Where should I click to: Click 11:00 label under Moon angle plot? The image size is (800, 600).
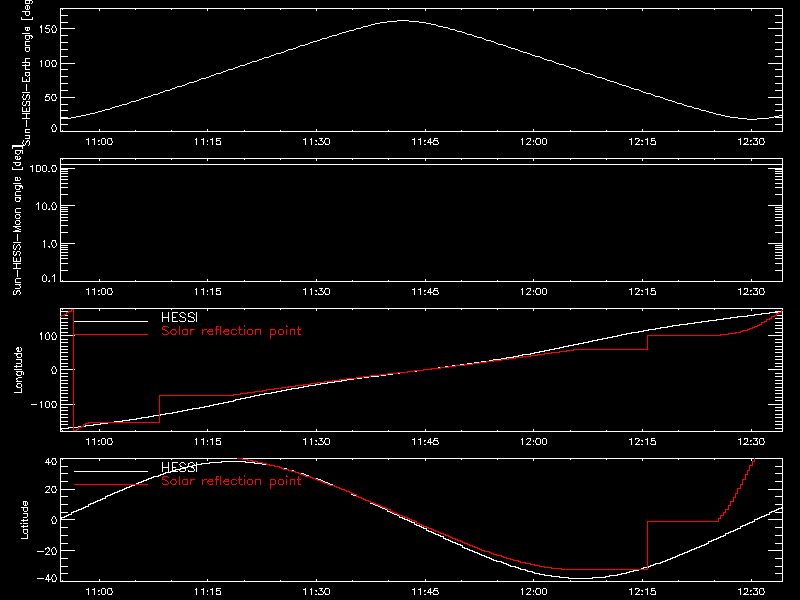point(99,292)
